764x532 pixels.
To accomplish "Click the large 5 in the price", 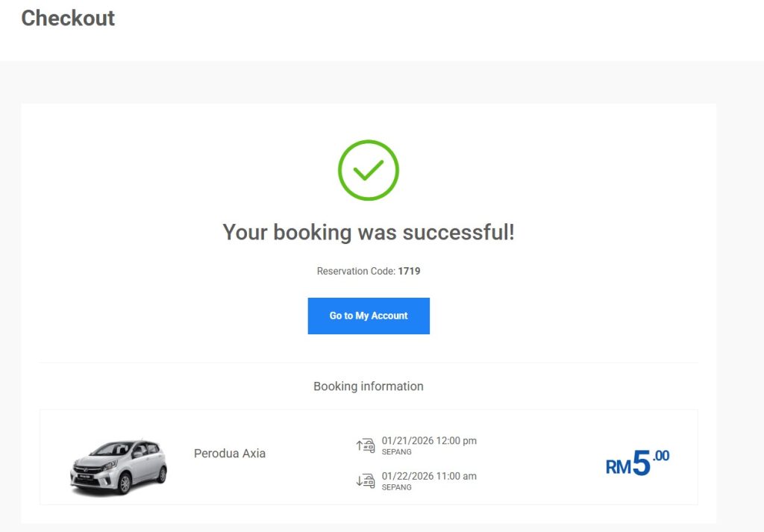I will click(642, 463).
